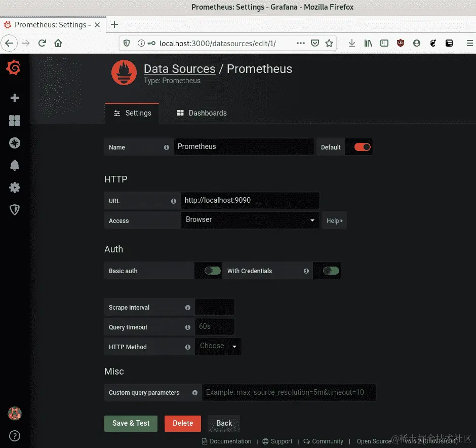
Task: Close the Prometheus: Settings browser tab
Action: pyautogui.click(x=97, y=25)
